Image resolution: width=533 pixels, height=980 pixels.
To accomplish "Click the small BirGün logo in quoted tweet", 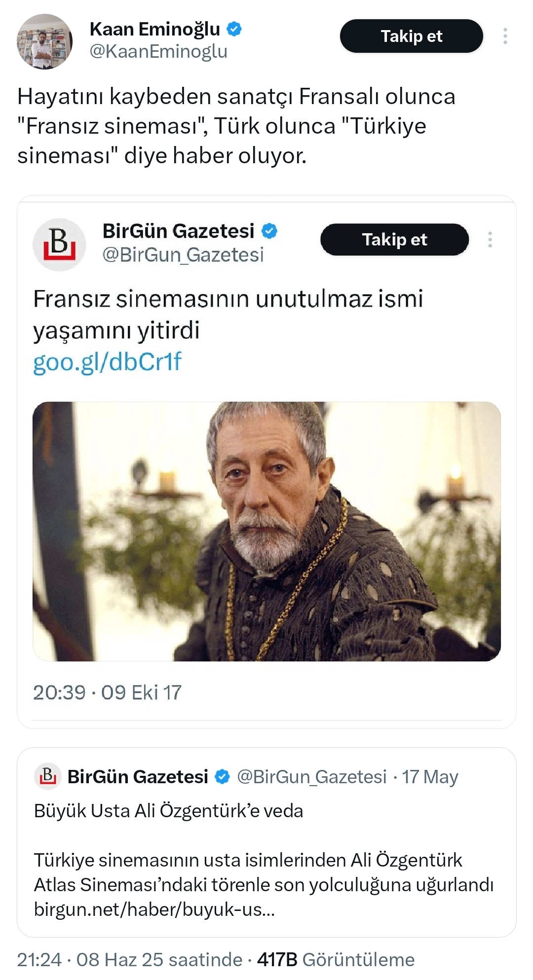I will (x=47, y=776).
